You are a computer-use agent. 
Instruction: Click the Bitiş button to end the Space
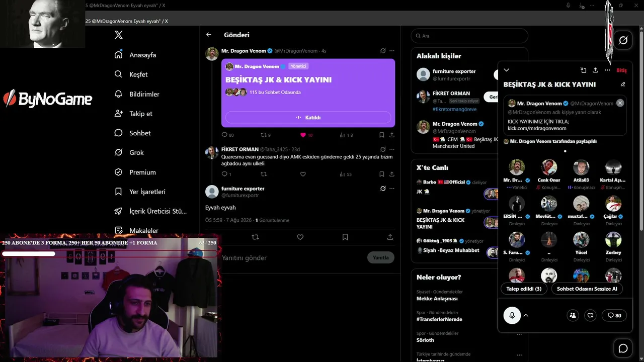point(621,70)
